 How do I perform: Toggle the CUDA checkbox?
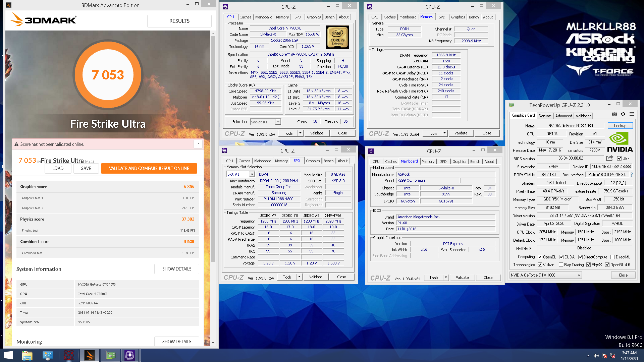coord(561,257)
